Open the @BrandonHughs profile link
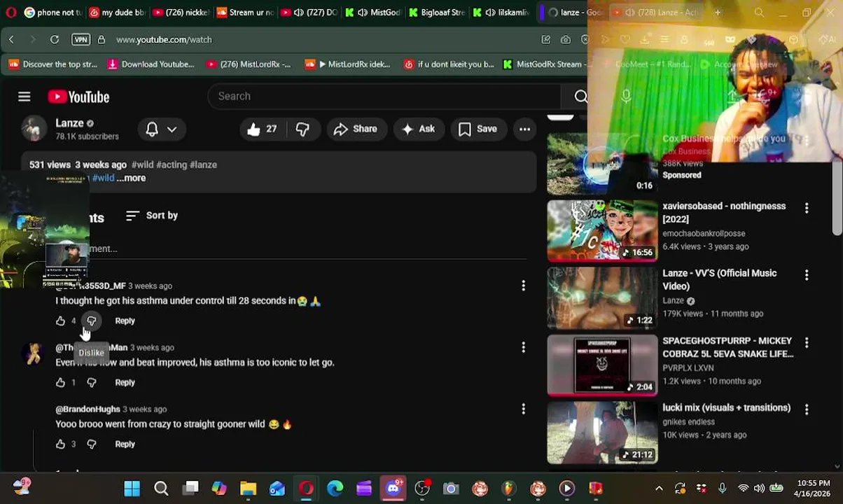Screen dimensions: 843x504 coord(88,409)
